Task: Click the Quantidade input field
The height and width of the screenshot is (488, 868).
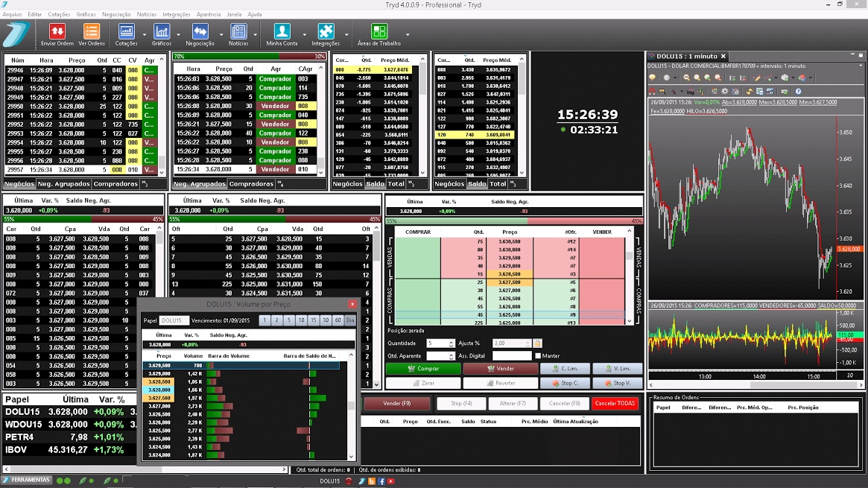Action: click(437, 343)
